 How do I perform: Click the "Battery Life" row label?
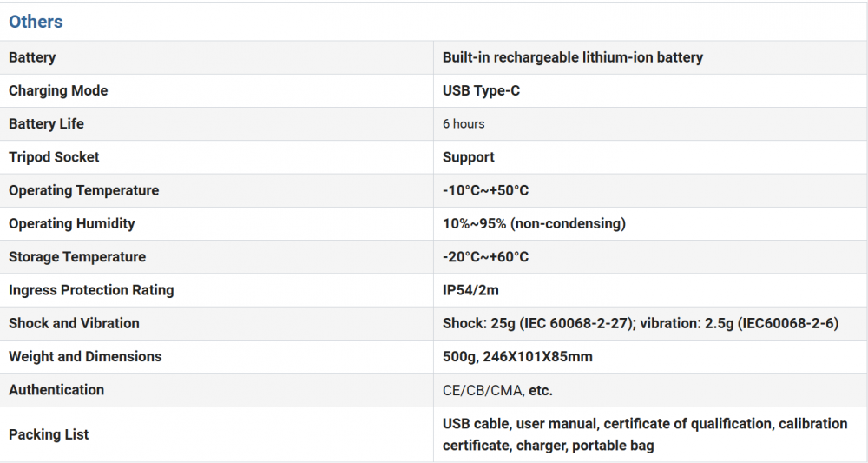[46, 123]
